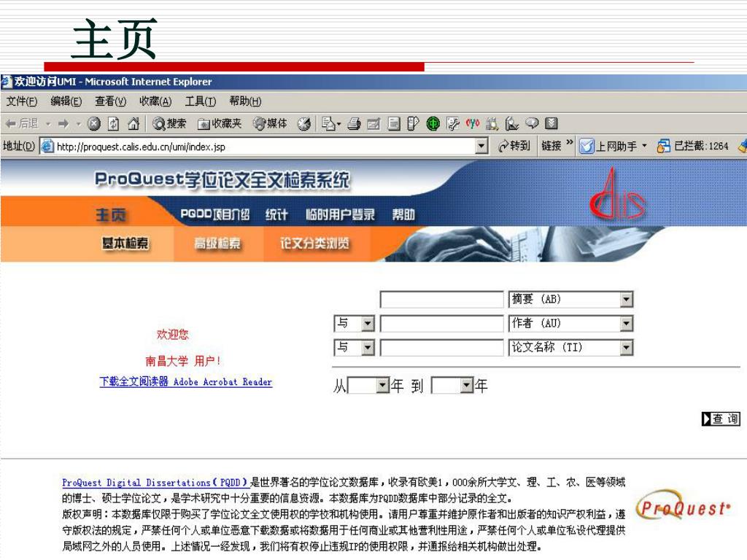This screenshot has height=560, width=747.
Task: Click the Refresh page icon
Action: pyautogui.click(x=113, y=124)
